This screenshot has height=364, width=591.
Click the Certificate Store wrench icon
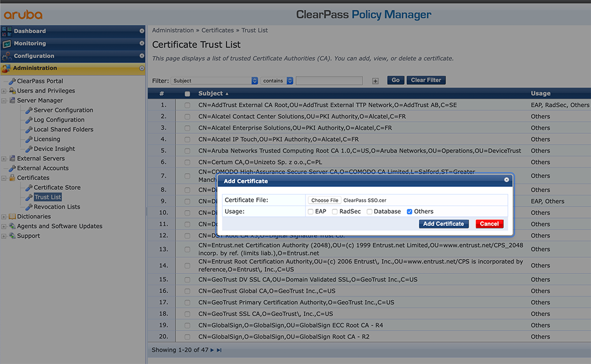(x=29, y=187)
